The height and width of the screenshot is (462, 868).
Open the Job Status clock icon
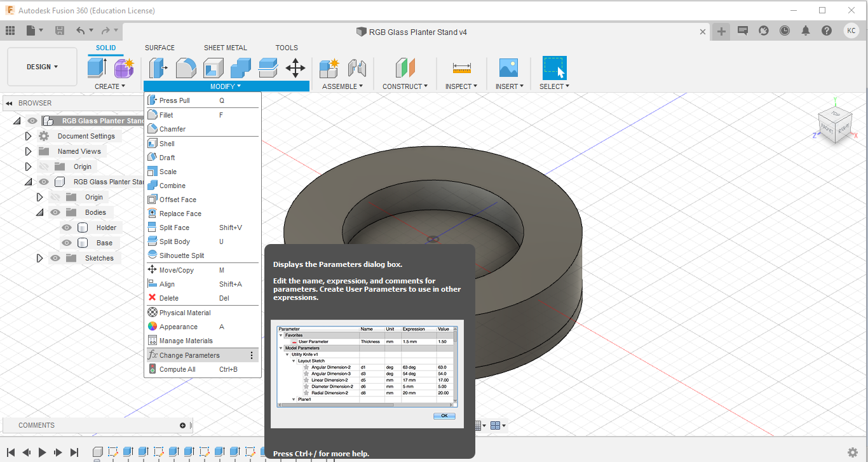pos(785,31)
